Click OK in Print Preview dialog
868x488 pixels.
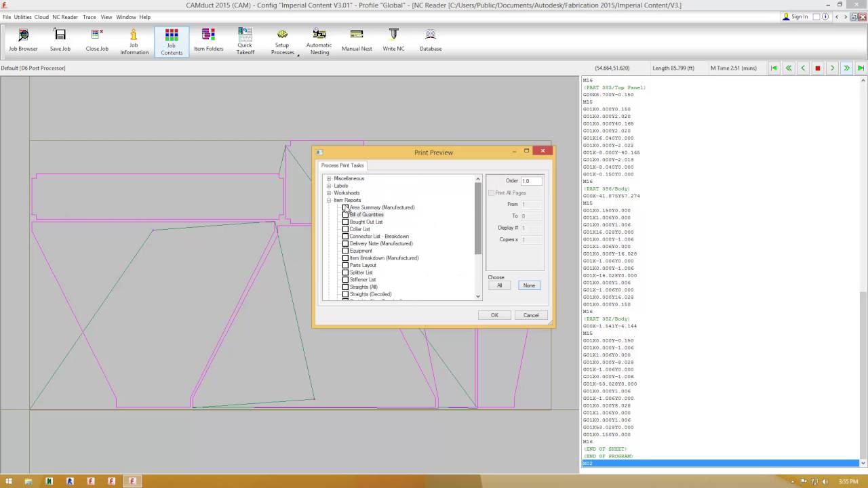[x=494, y=315]
